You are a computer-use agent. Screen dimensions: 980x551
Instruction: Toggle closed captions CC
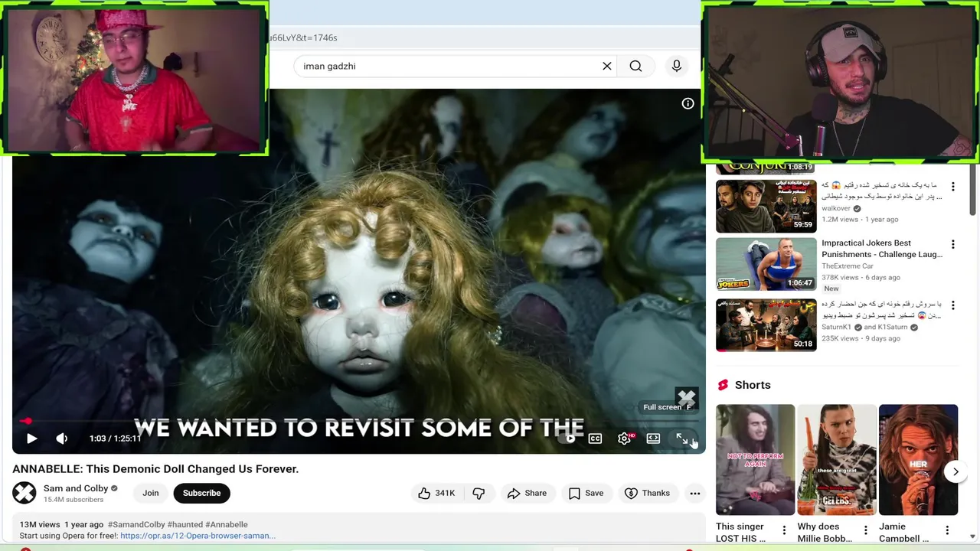tap(595, 439)
